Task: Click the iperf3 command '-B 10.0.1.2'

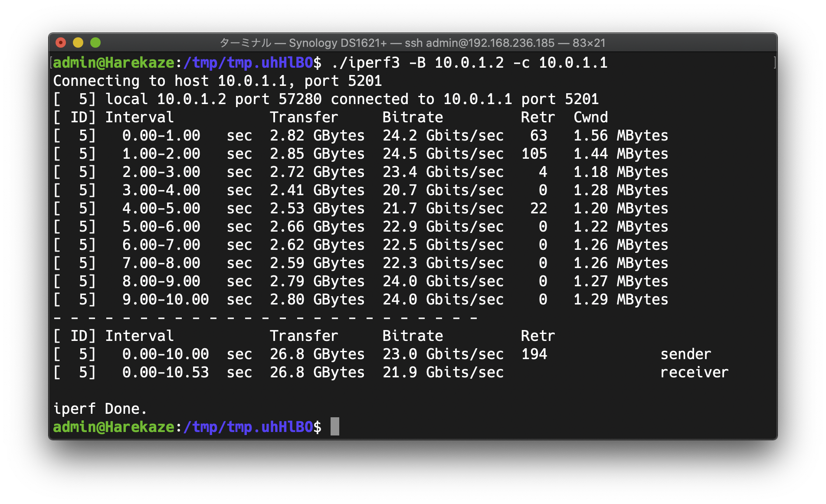Action: pyautogui.click(x=456, y=63)
